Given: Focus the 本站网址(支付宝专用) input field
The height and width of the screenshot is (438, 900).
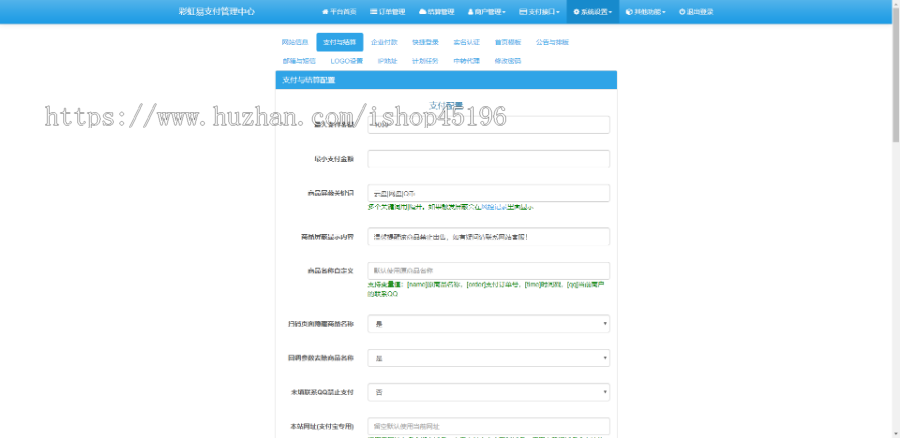Looking at the screenshot, I should [488, 427].
